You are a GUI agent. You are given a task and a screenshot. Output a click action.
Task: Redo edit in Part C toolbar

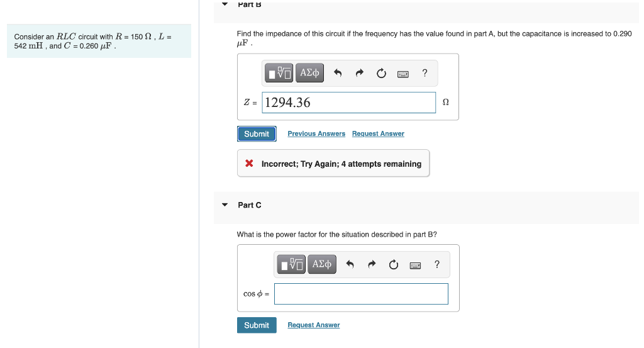coord(372,264)
